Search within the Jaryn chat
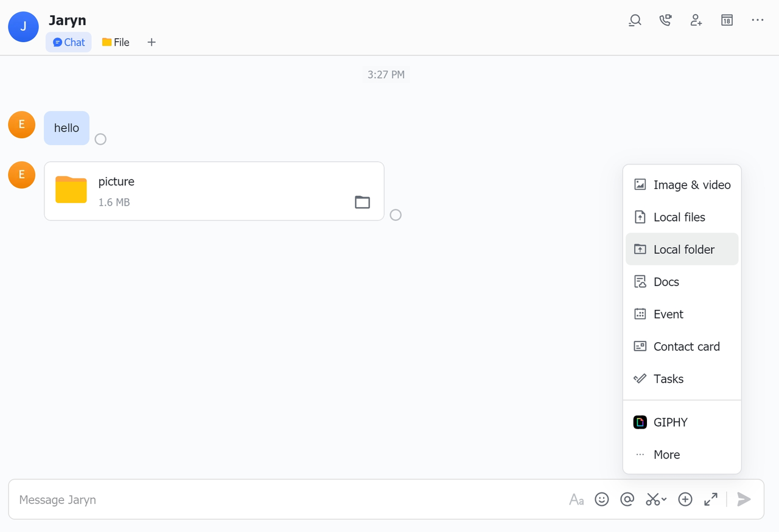Image resolution: width=779 pixels, height=532 pixels. pyautogui.click(x=635, y=21)
